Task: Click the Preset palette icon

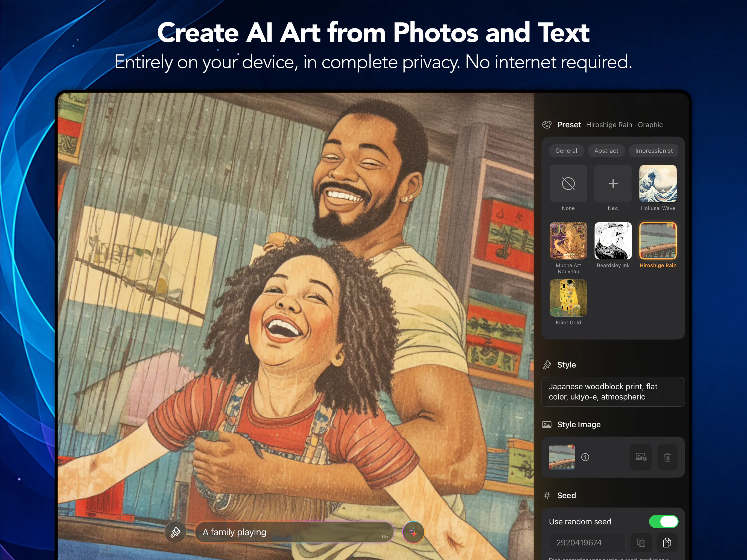Action: tap(547, 125)
